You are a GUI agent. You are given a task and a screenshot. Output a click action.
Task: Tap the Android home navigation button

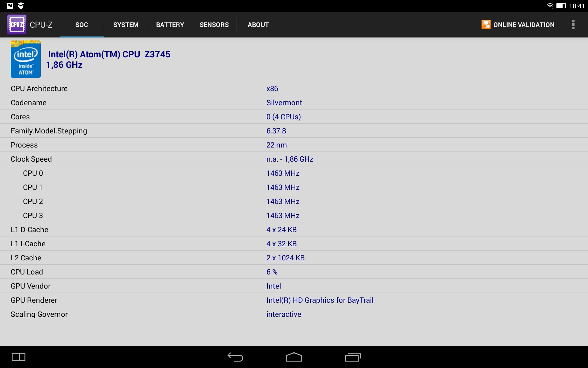[x=294, y=357]
